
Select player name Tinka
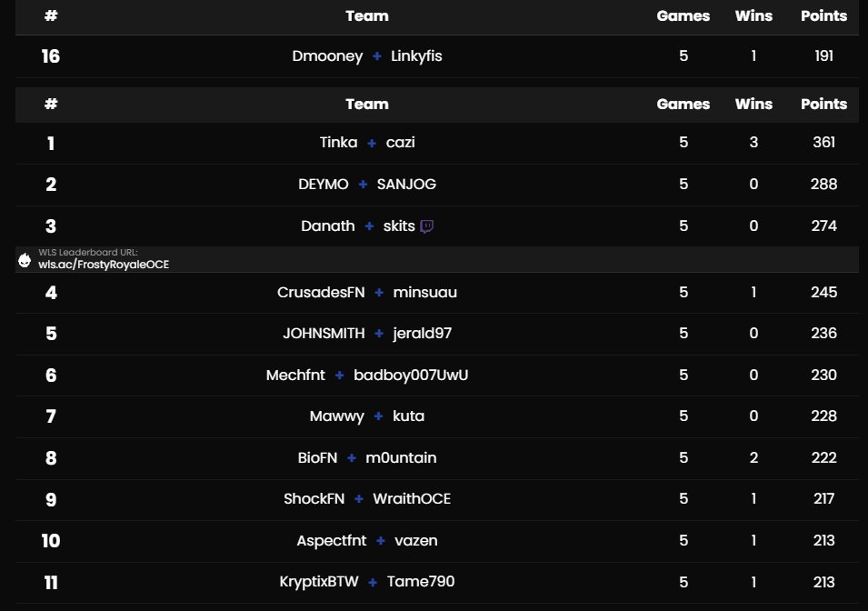click(x=339, y=143)
